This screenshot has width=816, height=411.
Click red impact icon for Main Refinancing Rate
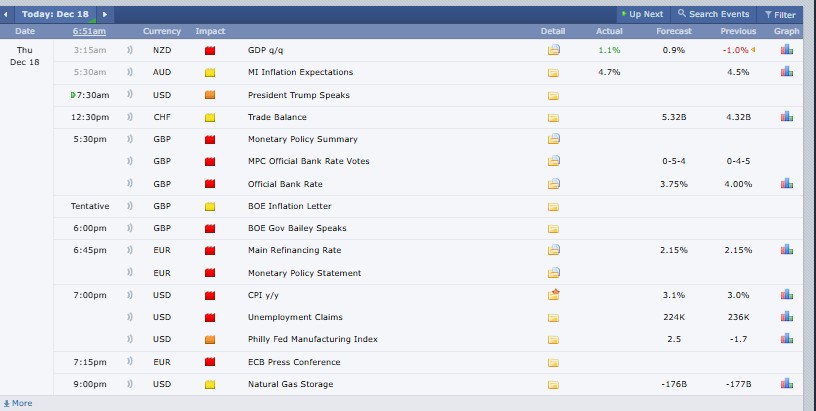[x=210, y=251]
